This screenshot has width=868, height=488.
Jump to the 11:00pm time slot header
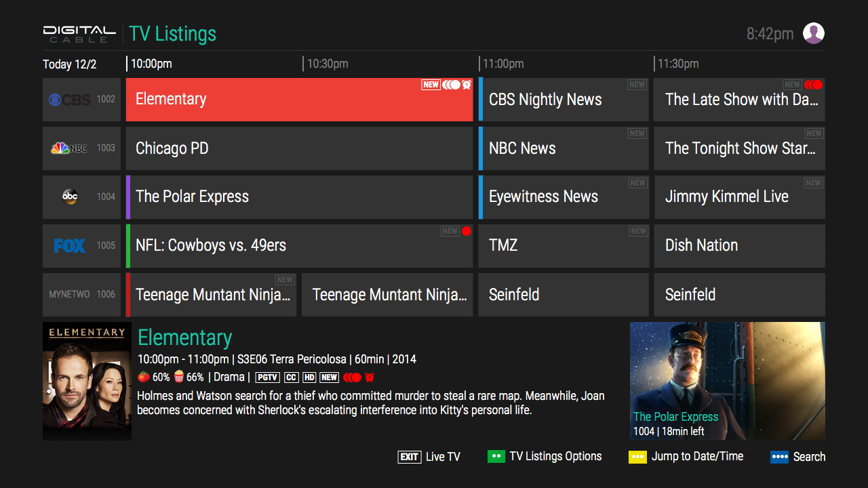[503, 64]
